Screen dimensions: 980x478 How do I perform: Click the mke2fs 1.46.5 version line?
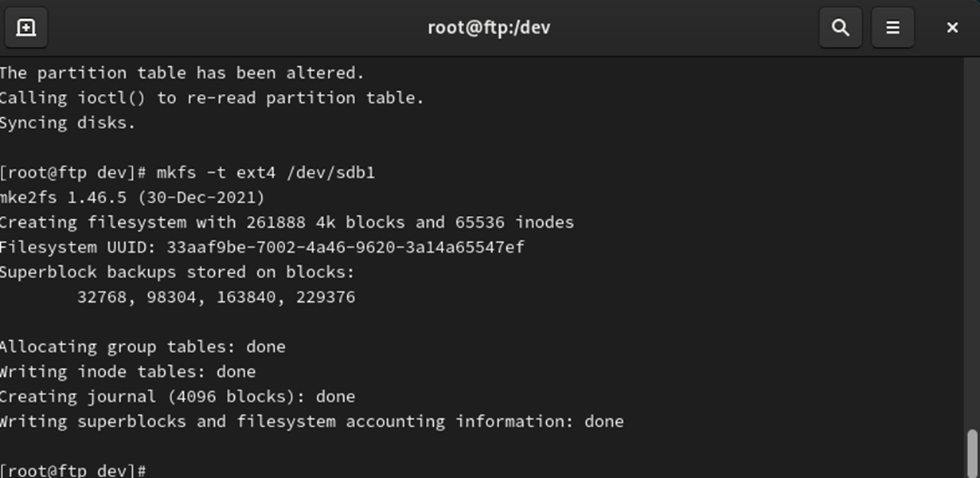132,198
